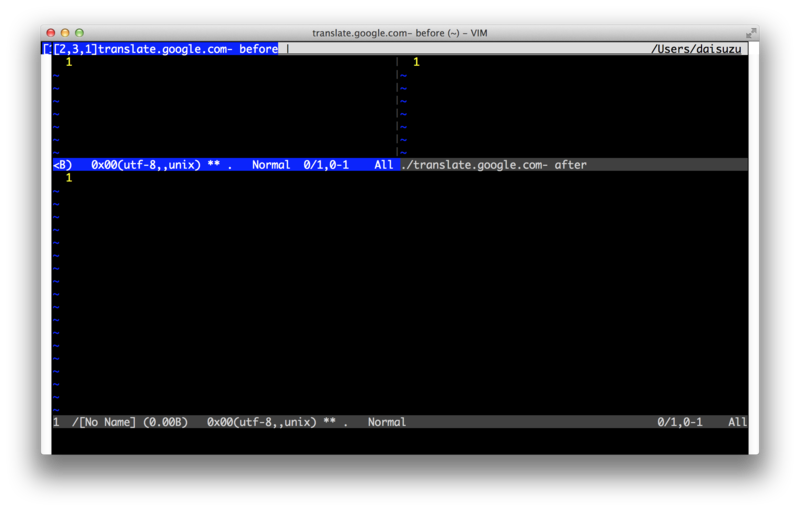Click line number 1 in bottom pane
The height and width of the screenshot is (511, 800).
coord(69,177)
